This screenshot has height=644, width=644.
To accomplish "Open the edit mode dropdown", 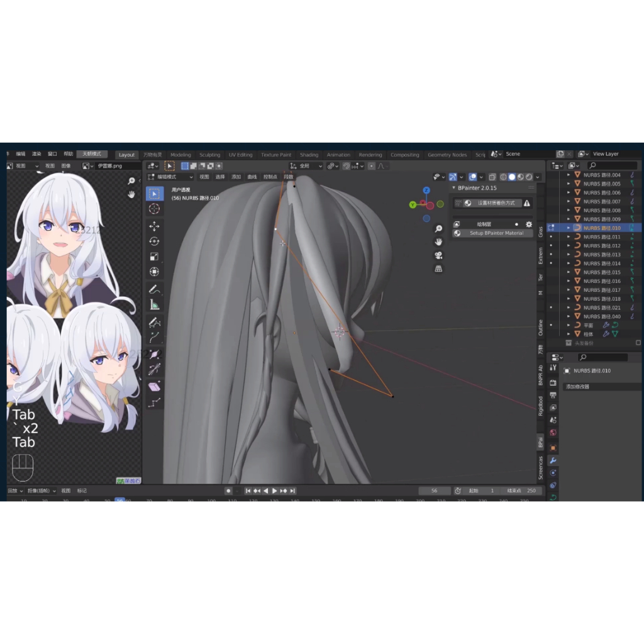I will click(x=170, y=177).
